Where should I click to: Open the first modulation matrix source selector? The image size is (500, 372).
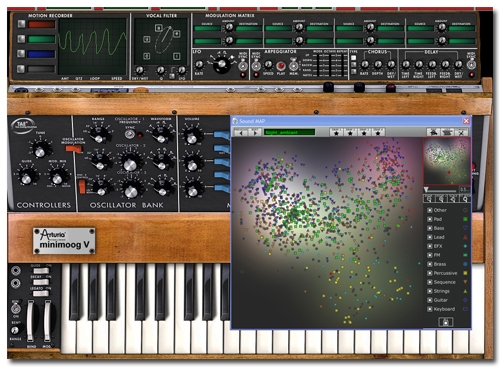pos(207,28)
